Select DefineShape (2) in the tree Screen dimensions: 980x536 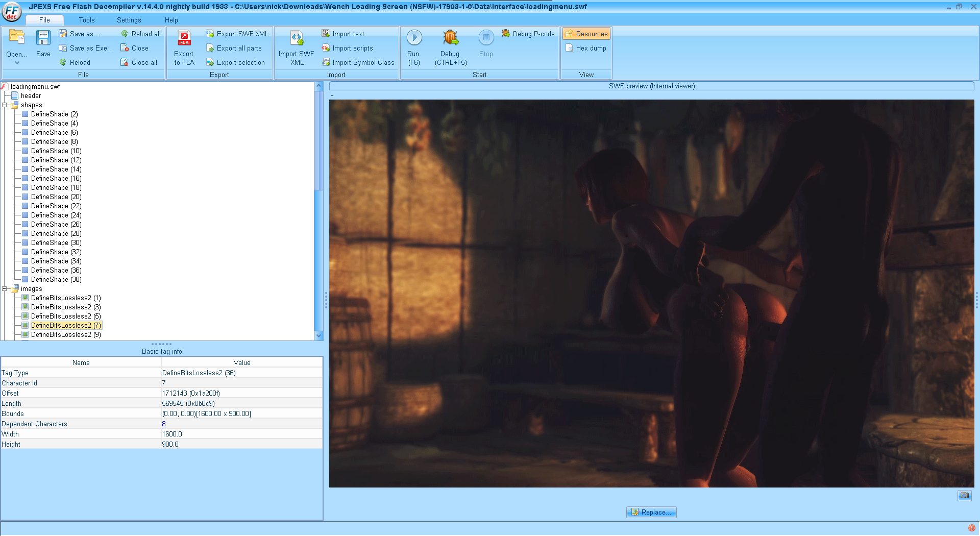coord(54,114)
